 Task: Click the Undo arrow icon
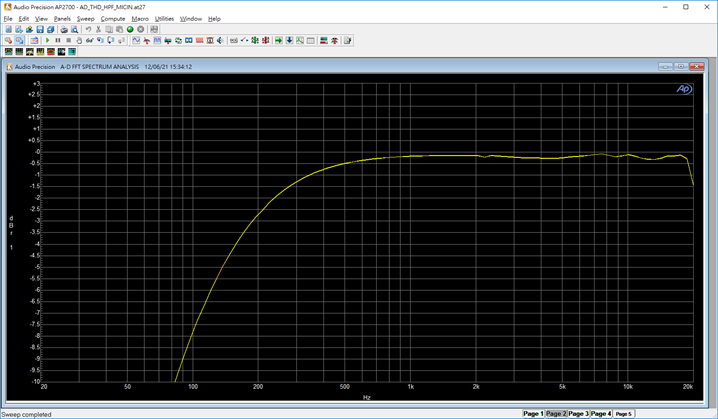[x=87, y=30]
